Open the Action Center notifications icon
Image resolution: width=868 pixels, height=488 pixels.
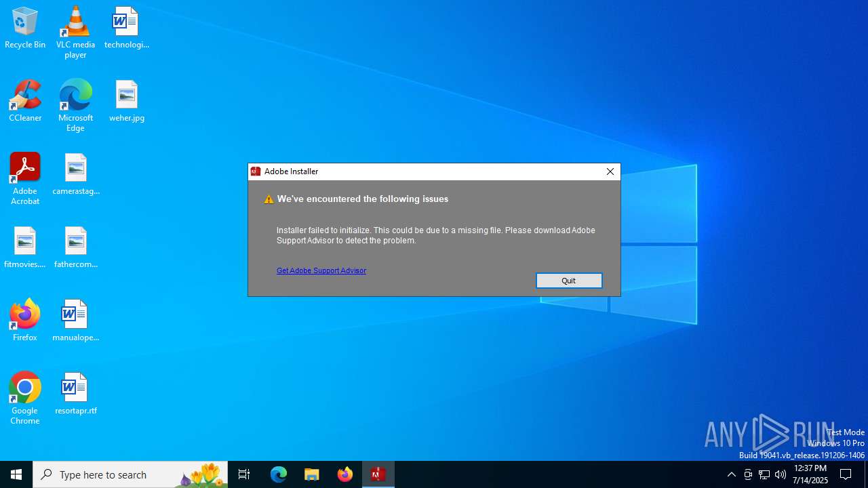pos(846,474)
